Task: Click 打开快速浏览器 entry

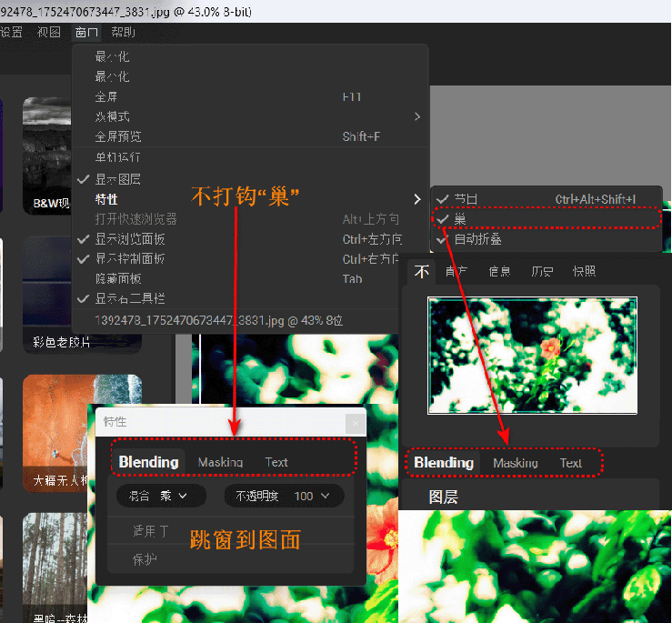Action: click(251, 219)
